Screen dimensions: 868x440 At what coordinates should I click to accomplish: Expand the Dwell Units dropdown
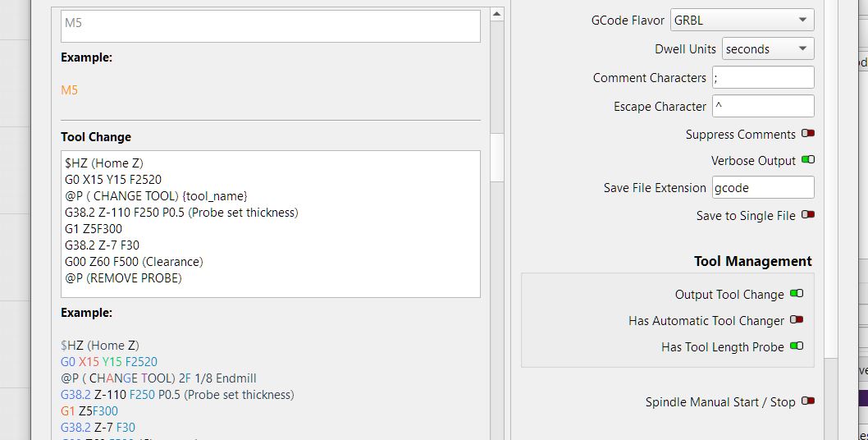(x=768, y=49)
